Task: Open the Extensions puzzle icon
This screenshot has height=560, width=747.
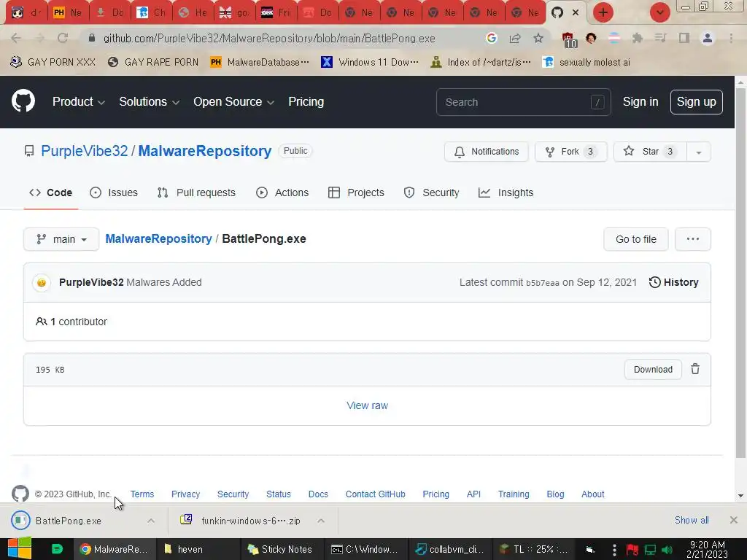Action: [637, 38]
